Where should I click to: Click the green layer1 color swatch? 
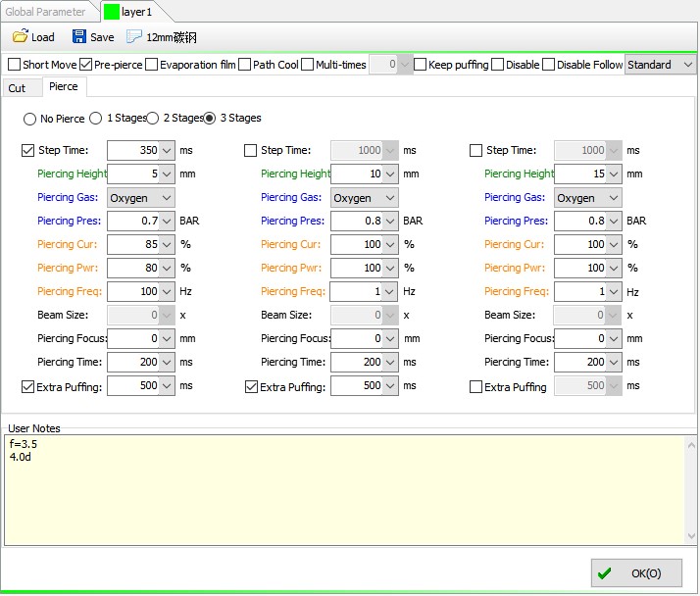click(111, 12)
